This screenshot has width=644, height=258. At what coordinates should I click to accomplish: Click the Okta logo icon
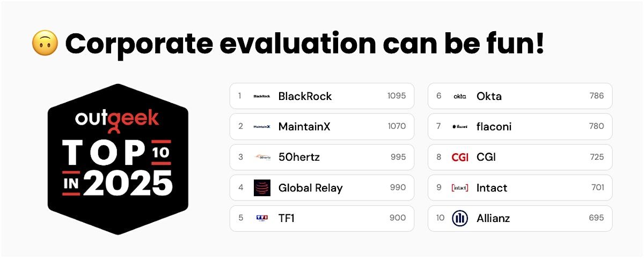coord(460,96)
